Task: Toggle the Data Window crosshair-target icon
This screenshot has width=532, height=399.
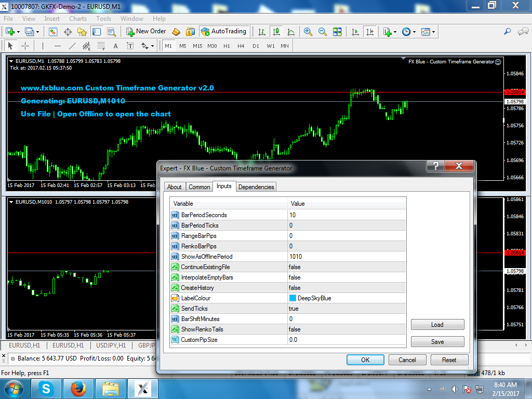Action: (x=68, y=32)
